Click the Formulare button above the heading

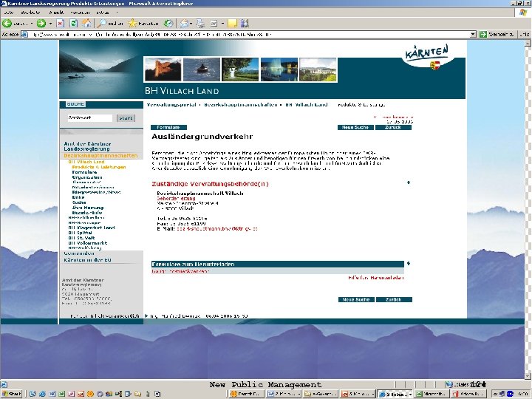pyautogui.click(x=168, y=128)
